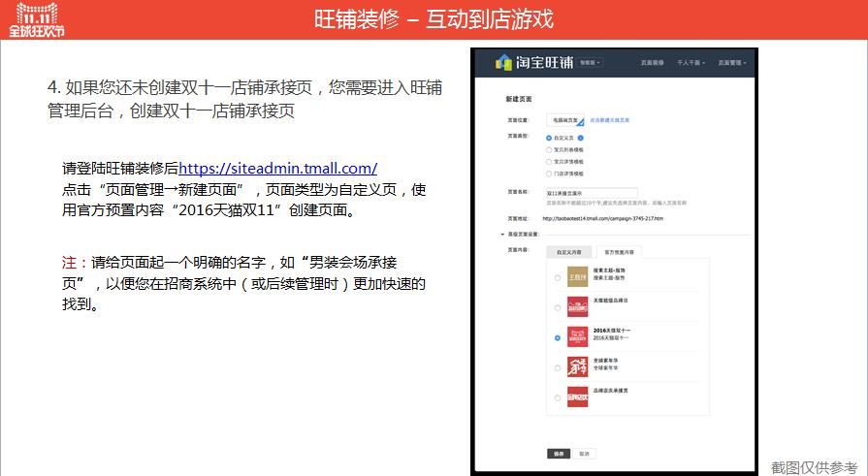The width and height of the screenshot is (868, 476).
Task: Click the slide title 旺铺装修 – 互动到店游戏
Action: (x=434, y=19)
